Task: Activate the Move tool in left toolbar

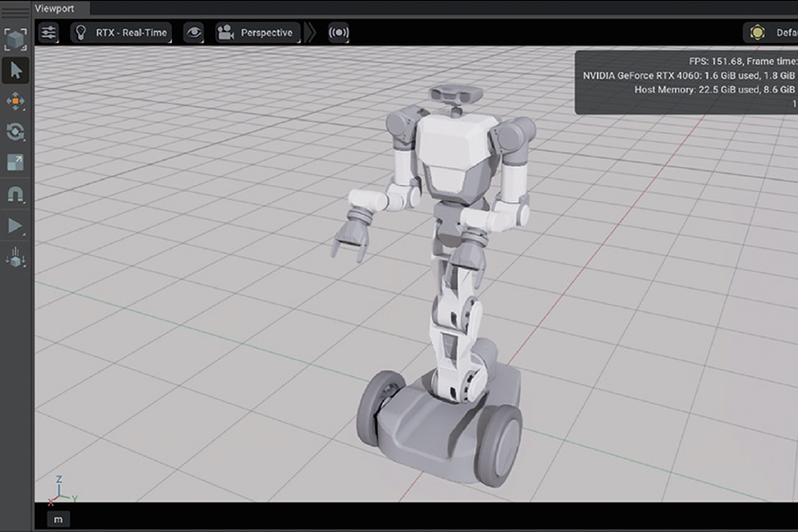Action: (16, 102)
